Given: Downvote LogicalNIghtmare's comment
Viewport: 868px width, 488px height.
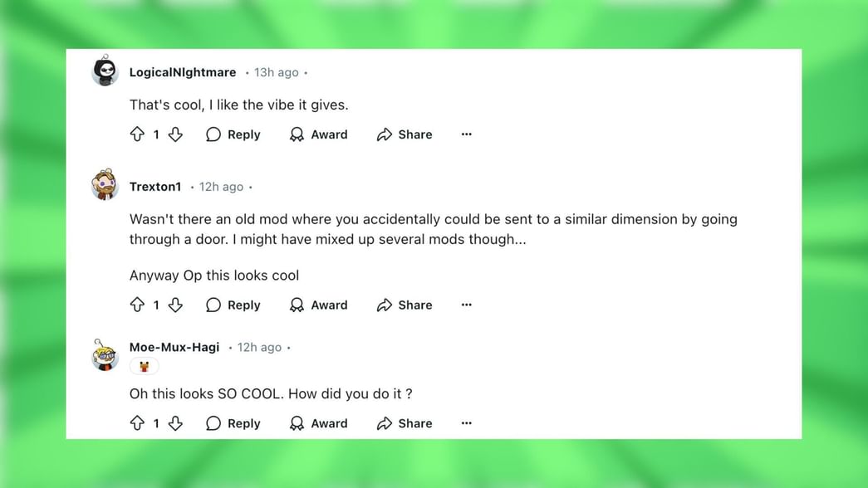Looking at the screenshot, I should click(175, 134).
